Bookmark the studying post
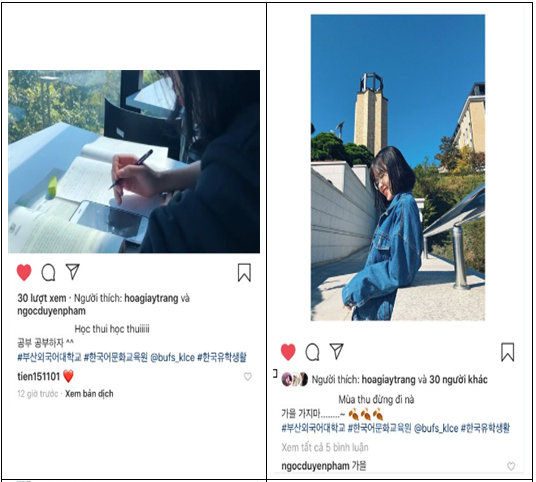This screenshot has width=536, height=482. (x=244, y=272)
